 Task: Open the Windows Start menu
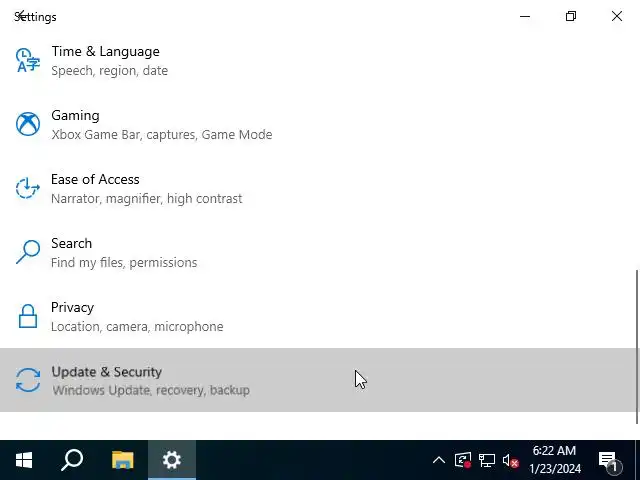[x=24, y=460]
